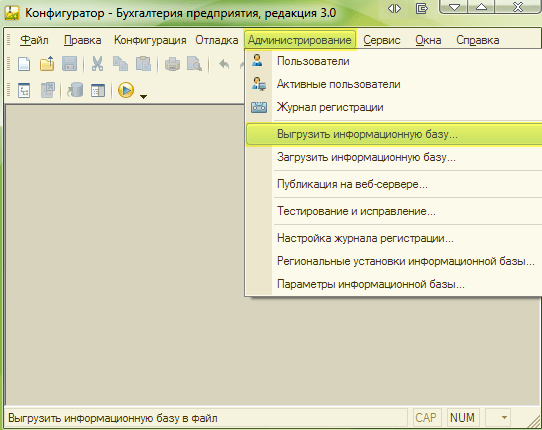Open the configuration tree icon

[24, 91]
